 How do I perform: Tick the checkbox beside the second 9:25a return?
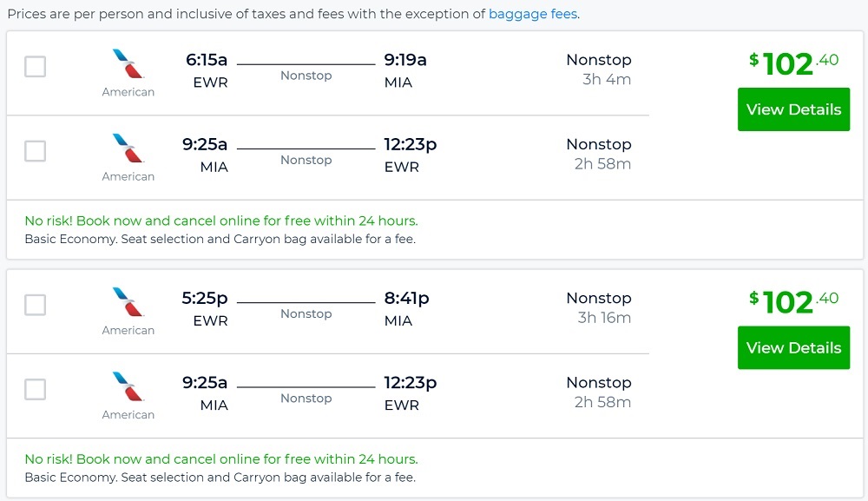pos(35,389)
